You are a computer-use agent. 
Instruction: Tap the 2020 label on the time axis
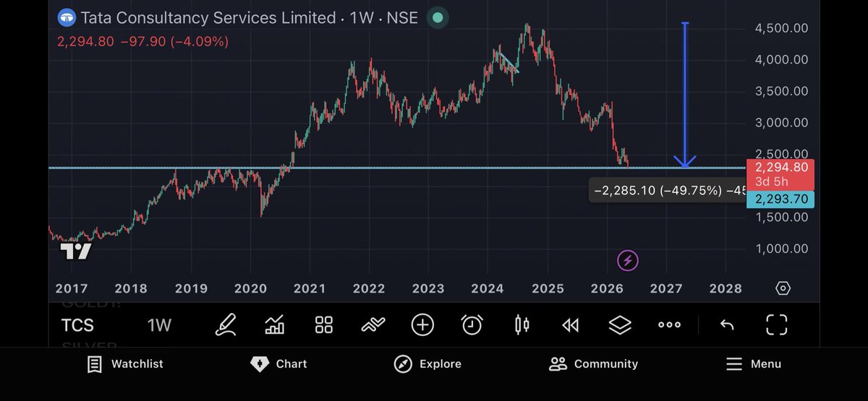[250, 288]
